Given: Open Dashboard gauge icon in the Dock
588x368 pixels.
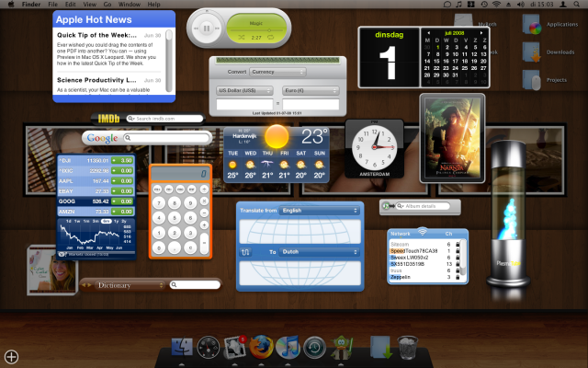Looking at the screenshot, I should pyautogui.click(x=209, y=347).
